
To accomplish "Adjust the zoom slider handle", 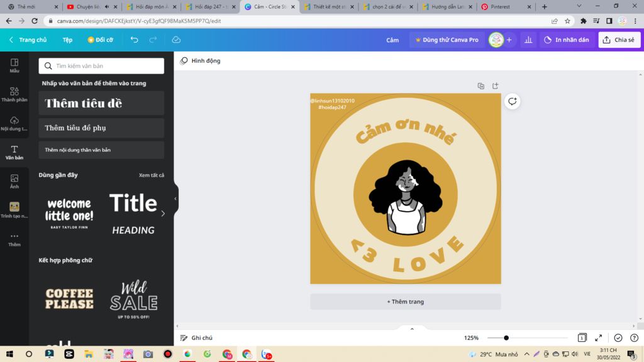I will [506, 337].
